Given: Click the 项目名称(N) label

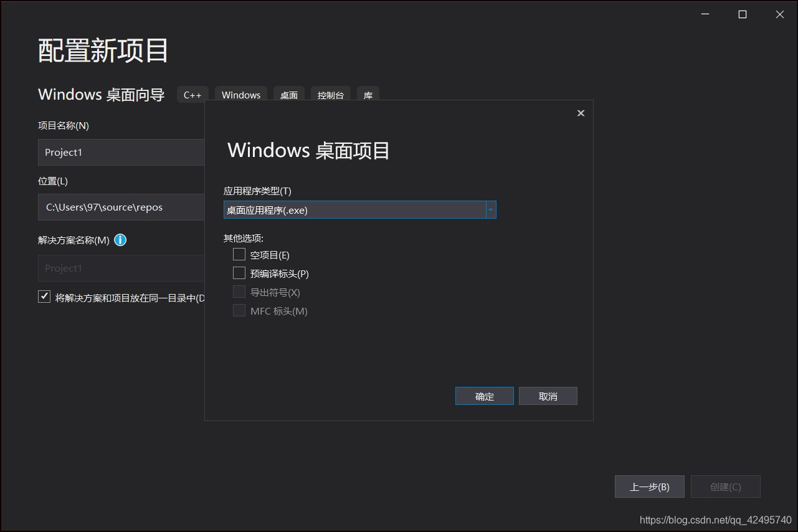Looking at the screenshot, I should coord(64,125).
